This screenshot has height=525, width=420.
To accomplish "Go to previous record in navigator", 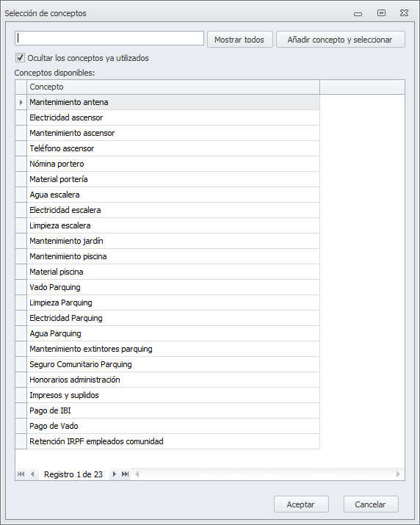I will click(32, 474).
